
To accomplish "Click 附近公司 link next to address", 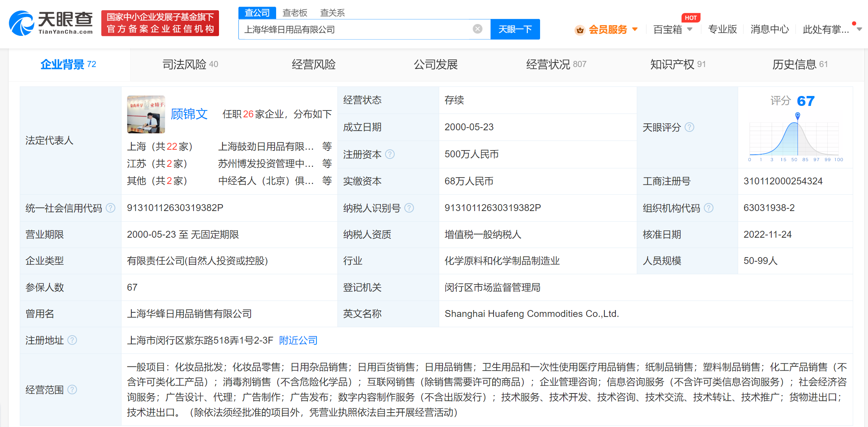I will (x=298, y=340).
